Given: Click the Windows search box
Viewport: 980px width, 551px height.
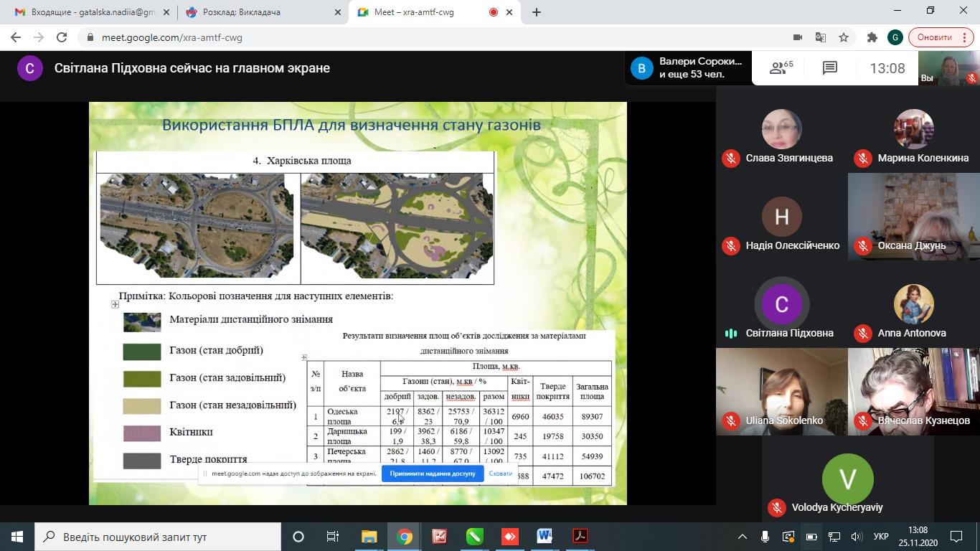Looking at the screenshot, I should (157, 536).
